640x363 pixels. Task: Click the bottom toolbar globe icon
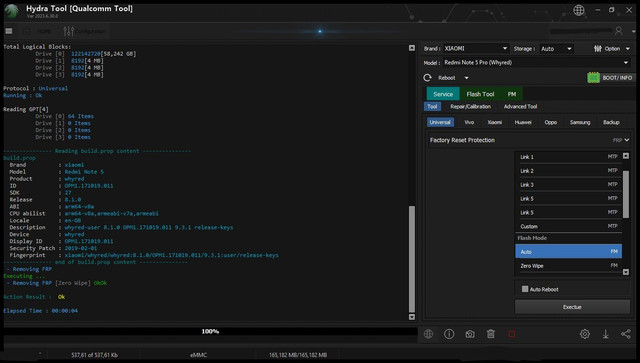coord(428,334)
